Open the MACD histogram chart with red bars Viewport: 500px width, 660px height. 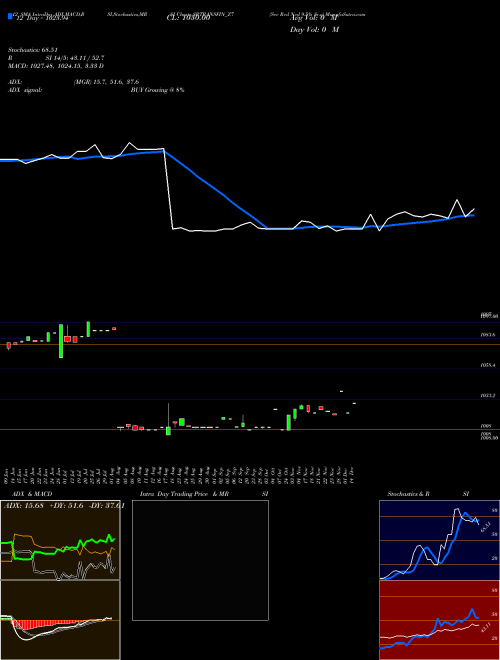click(60, 620)
